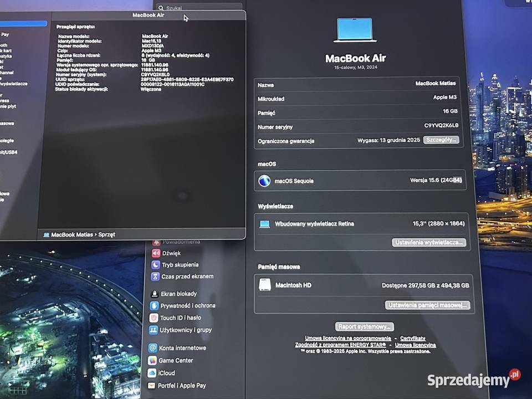Select Dźwięk sidebar item label
This screenshot has height=399, width=532.
coord(171,253)
